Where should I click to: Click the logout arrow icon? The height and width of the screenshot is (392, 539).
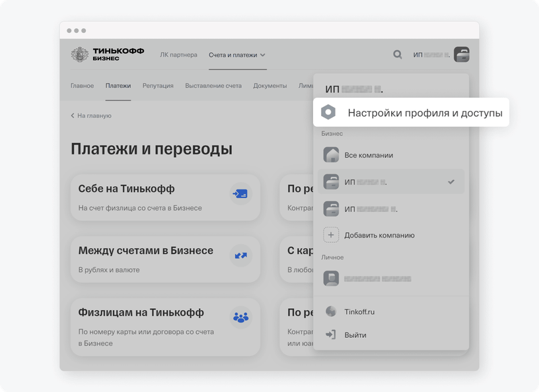(x=331, y=335)
